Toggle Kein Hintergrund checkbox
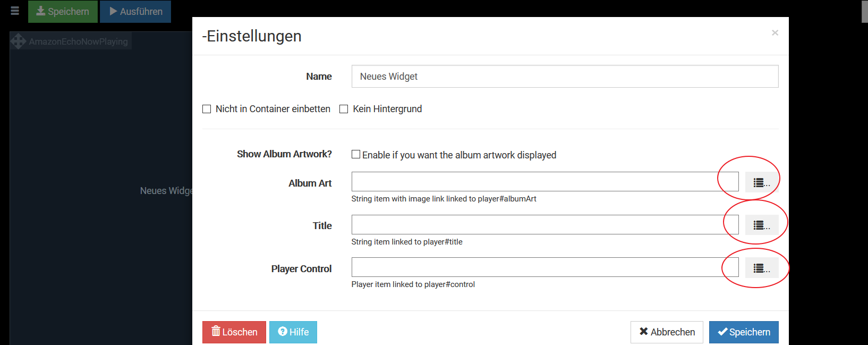Screen dimensions: 868x345 coord(344,109)
